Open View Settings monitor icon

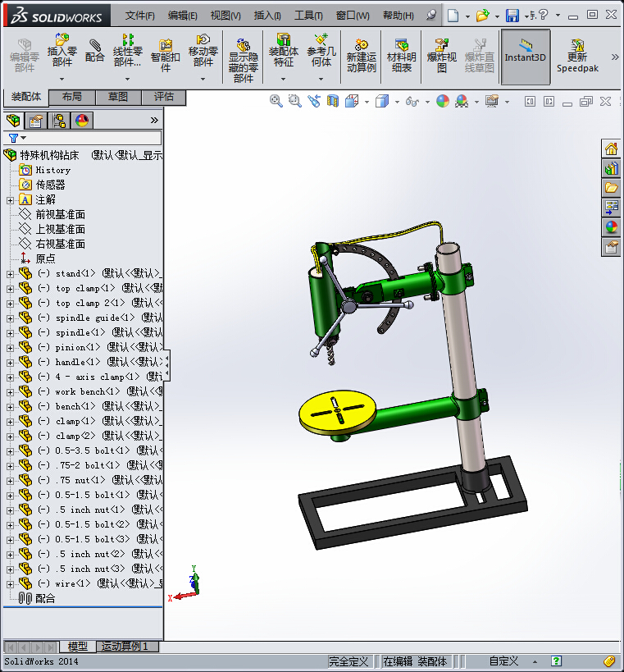pyautogui.click(x=492, y=101)
